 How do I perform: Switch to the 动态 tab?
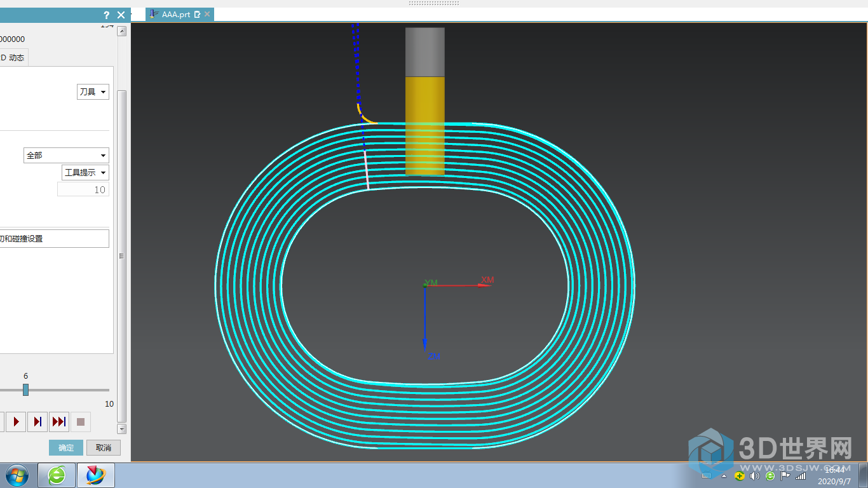pos(13,58)
